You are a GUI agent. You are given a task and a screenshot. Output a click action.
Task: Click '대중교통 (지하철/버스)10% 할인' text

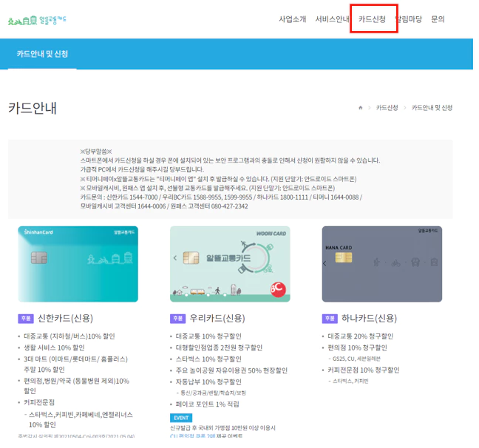tap(69, 336)
